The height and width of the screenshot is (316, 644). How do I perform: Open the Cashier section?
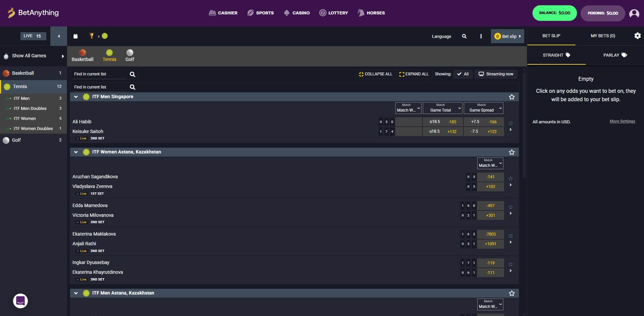(223, 13)
